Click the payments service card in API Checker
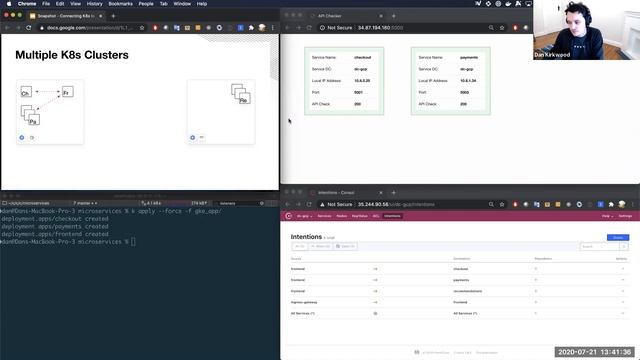The image size is (640, 360). (451, 81)
